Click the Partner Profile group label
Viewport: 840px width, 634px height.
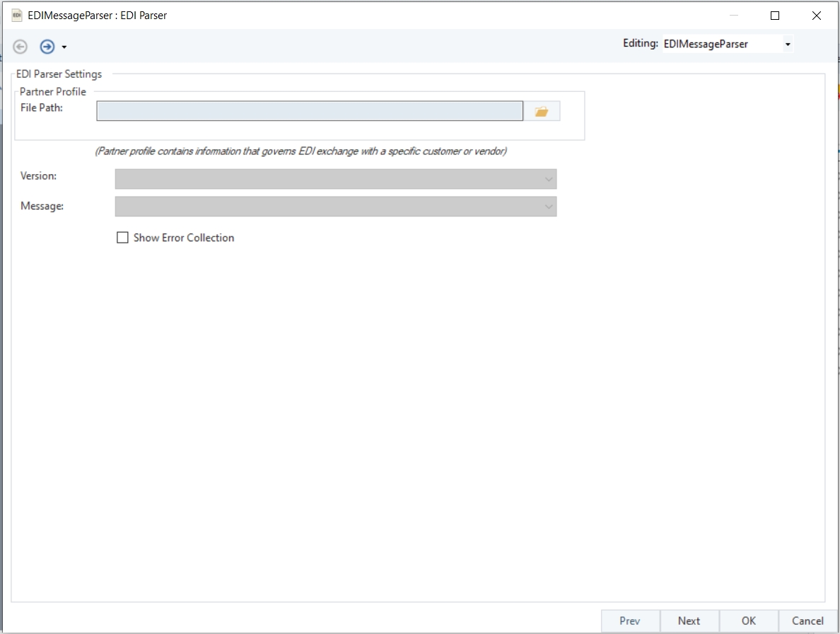pyautogui.click(x=53, y=92)
